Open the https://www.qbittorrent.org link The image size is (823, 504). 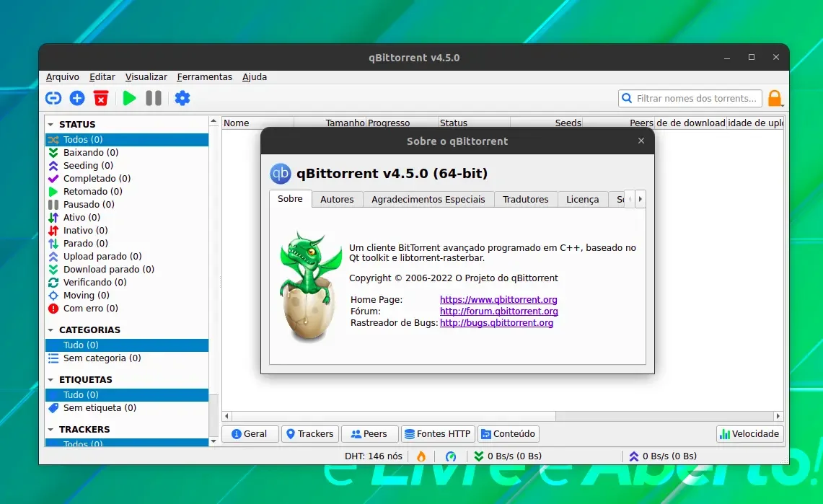498,299
